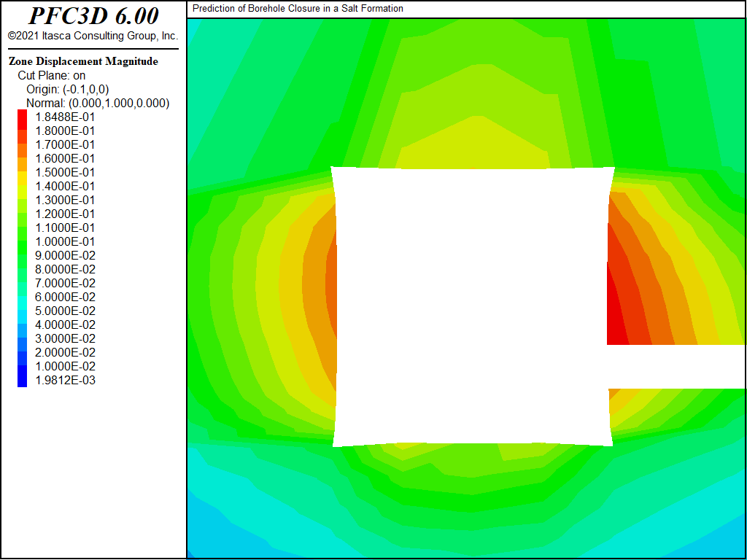Click the 3.0000E-02 legend value
This screenshot has width=747, height=560.
pos(65,338)
